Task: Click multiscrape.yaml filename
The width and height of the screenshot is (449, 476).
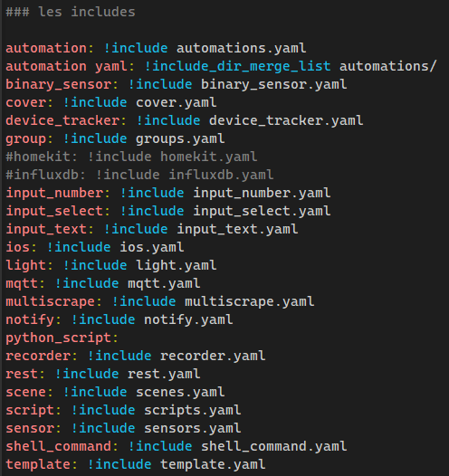Action: (x=250, y=301)
